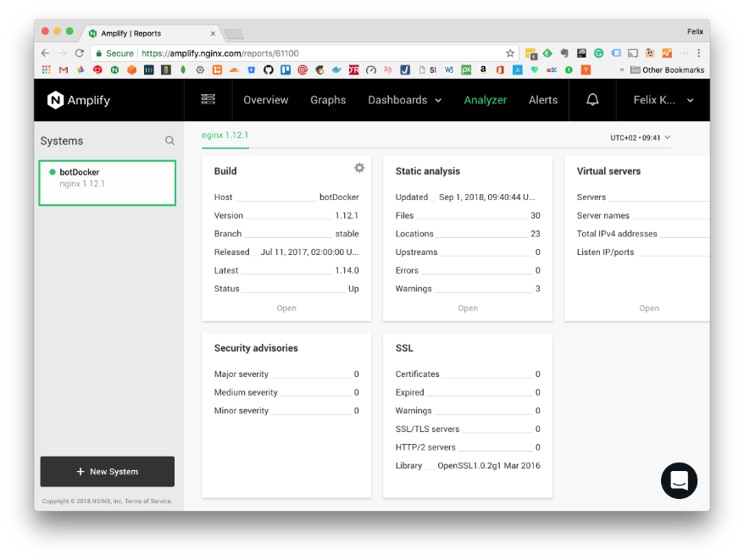Open the notifications bell

tap(592, 100)
